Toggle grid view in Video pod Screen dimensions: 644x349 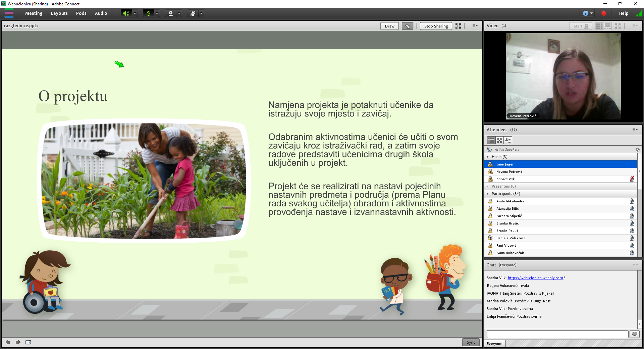pos(599,26)
